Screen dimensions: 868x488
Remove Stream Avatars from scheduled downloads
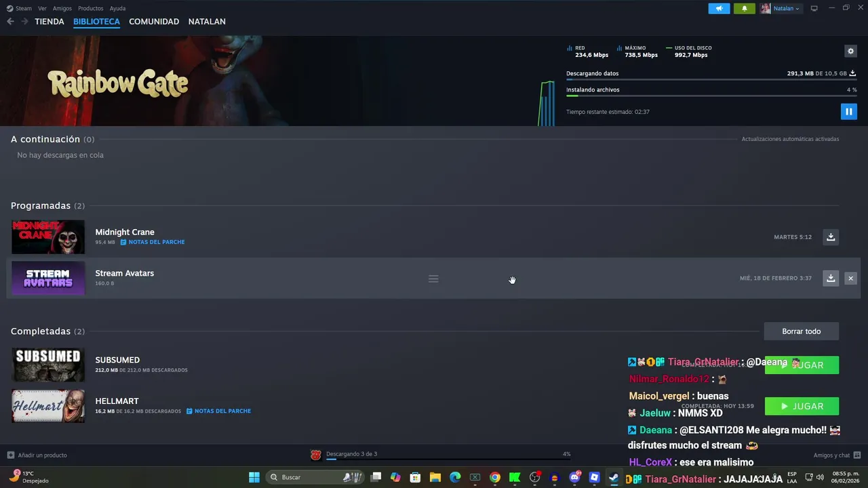(850, 278)
